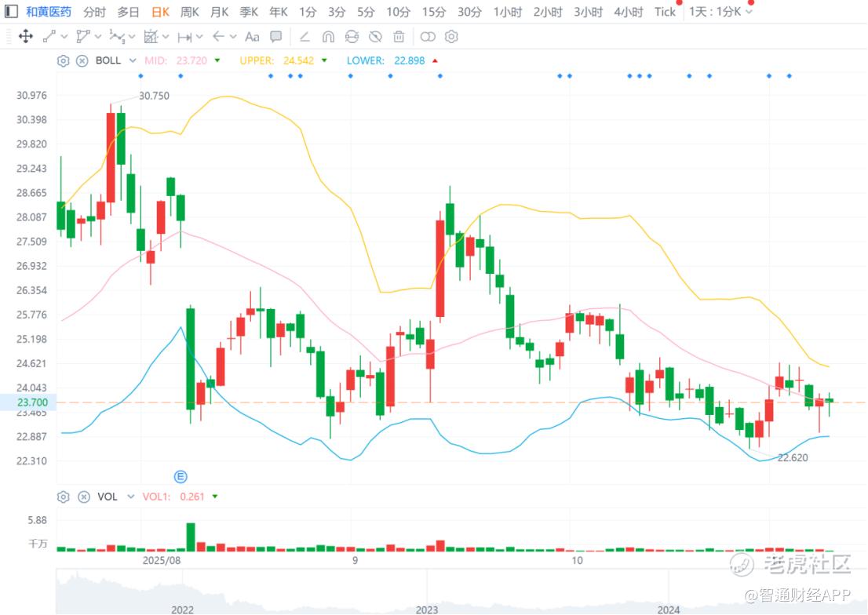Click the overlay compare circles icon
This screenshot has height=615, width=868.
[428, 37]
